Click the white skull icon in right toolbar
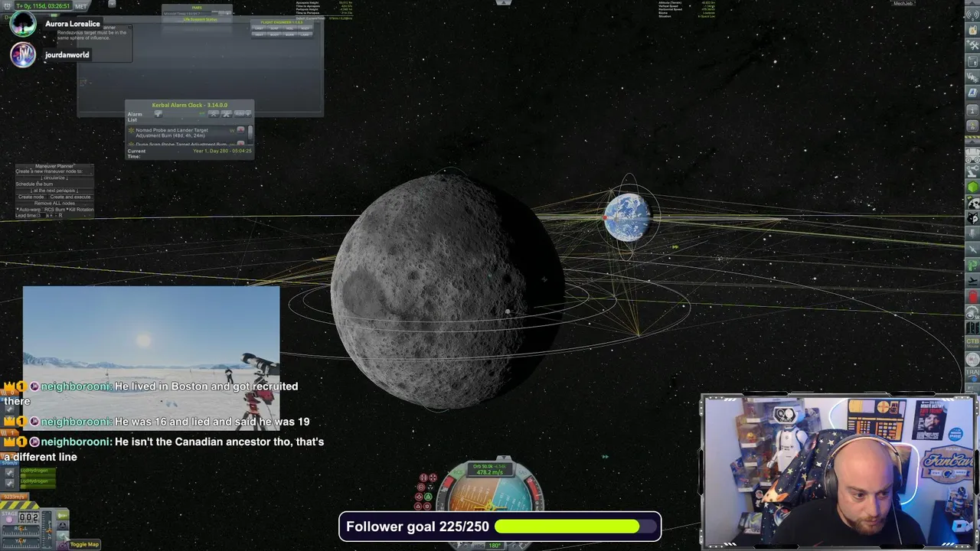 (x=972, y=203)
